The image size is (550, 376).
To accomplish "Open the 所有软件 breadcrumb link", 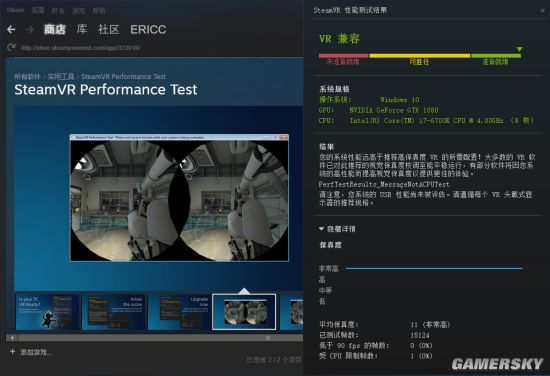I will point(27,76).
